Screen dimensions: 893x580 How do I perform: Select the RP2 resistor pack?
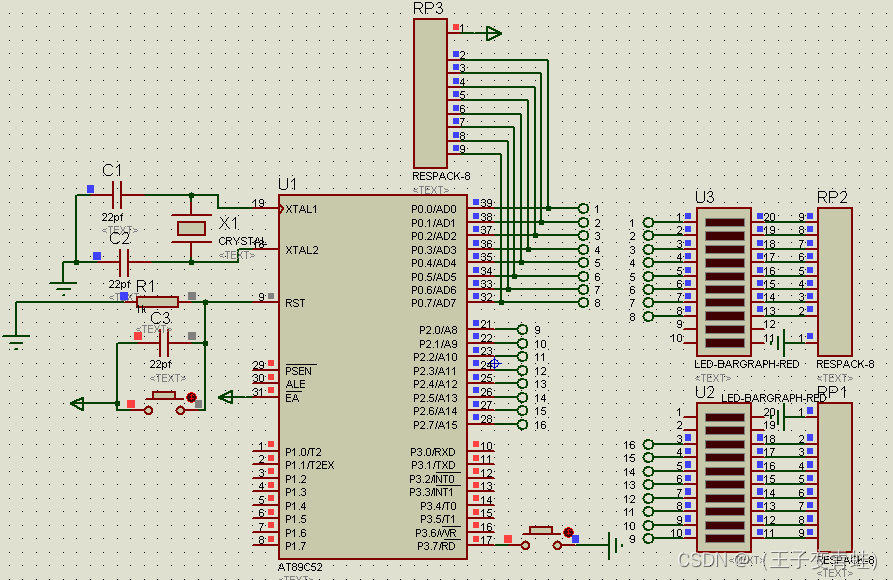(x=834, y=280)
